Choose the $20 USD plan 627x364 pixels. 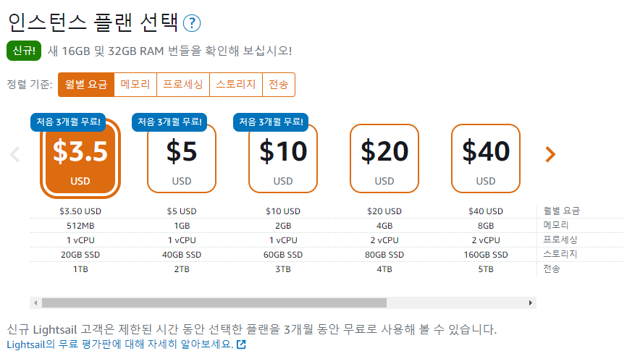point(384,159)
